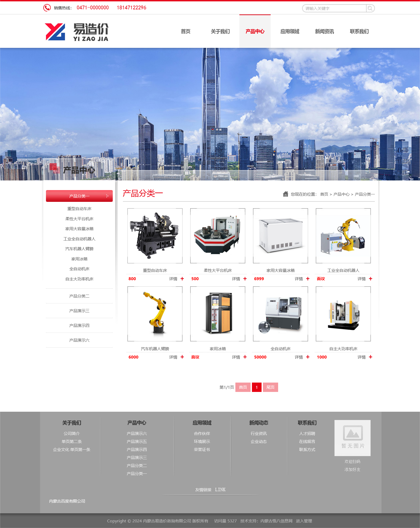Screen dimensions: 420x528
Task: Click the Yi Zao Jia logo
Action: click(x=77, y=32)
